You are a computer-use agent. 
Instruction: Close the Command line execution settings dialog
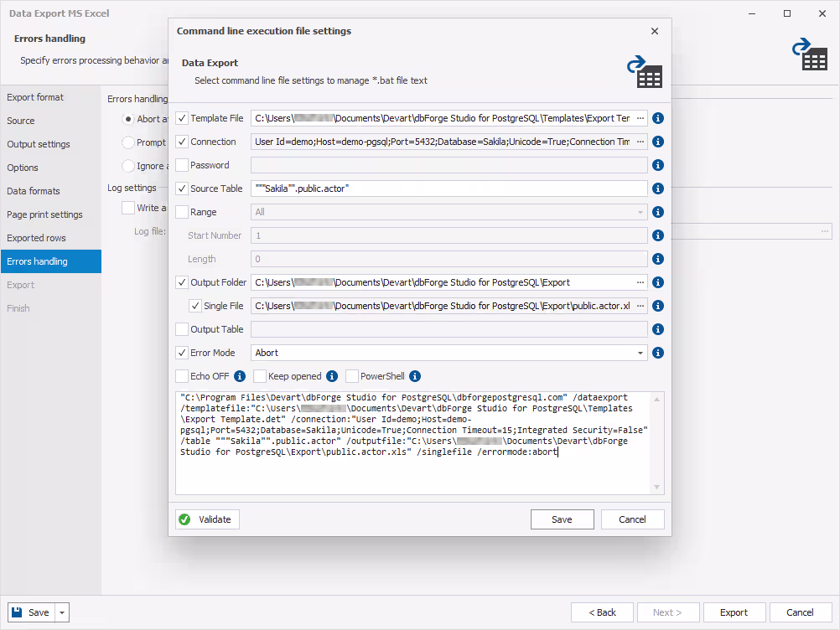(655, 31)
